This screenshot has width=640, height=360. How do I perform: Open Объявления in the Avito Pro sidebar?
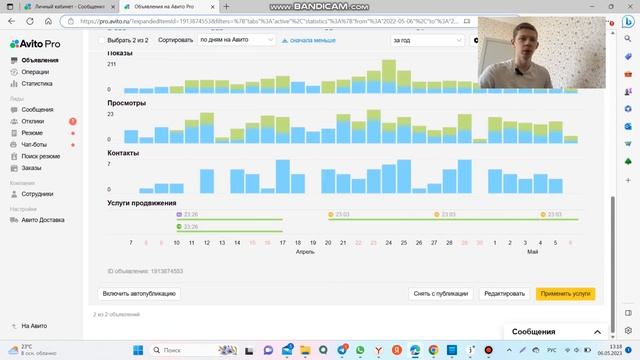(x=40, y=60)
